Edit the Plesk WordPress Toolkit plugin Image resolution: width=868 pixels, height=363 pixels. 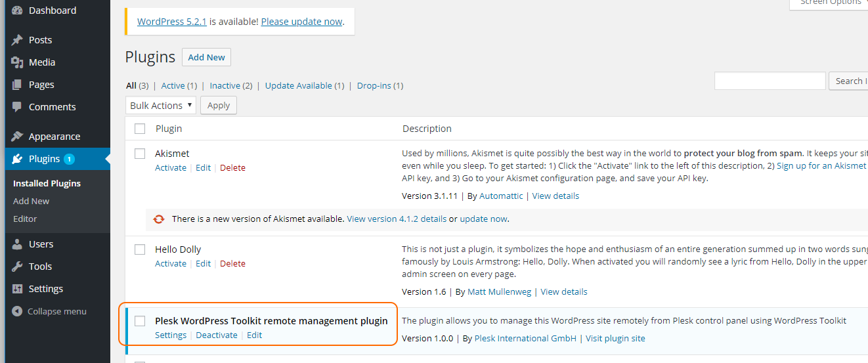tap(255, 335)
